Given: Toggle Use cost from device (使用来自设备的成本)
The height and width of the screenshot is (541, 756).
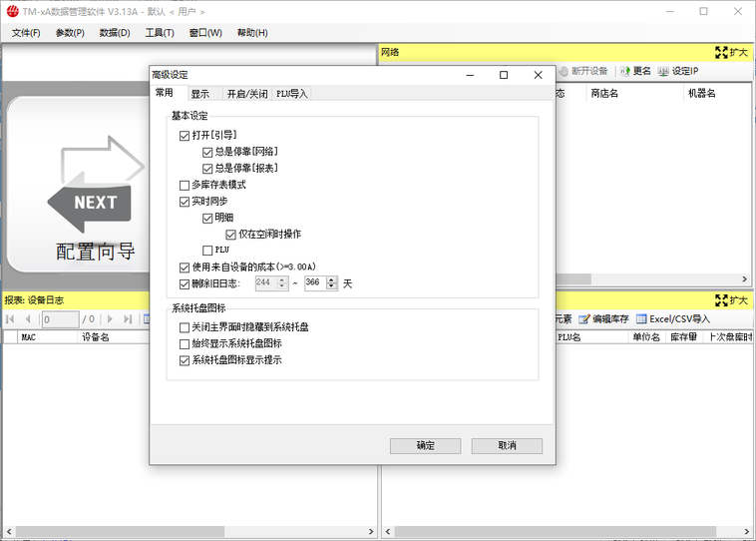Looking at the screenshot, I should click(x=185, y=268).
